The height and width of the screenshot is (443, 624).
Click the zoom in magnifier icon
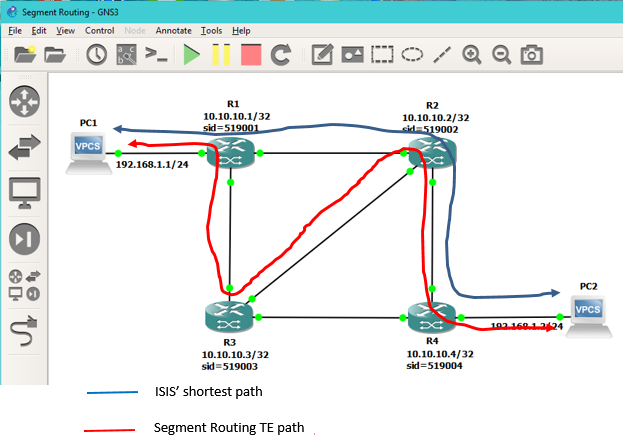coord(472,54)
